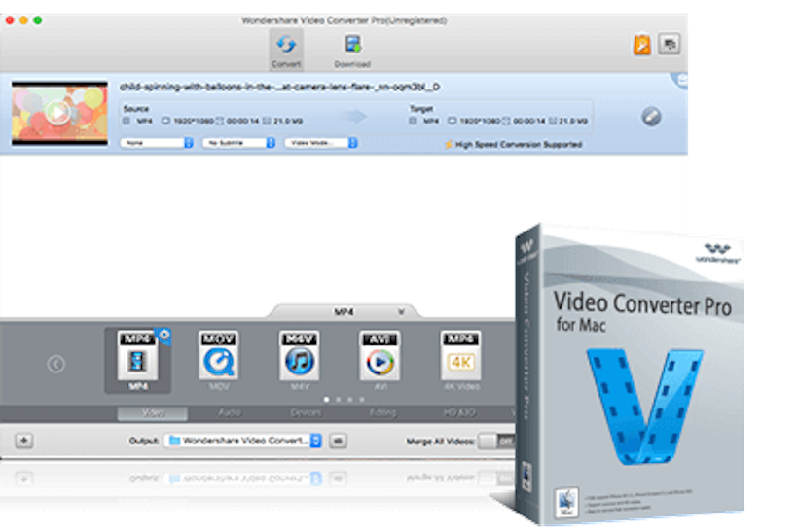The image size is (798, 532).
Task: Click the orange media browser icon
Action: (642, 44)
